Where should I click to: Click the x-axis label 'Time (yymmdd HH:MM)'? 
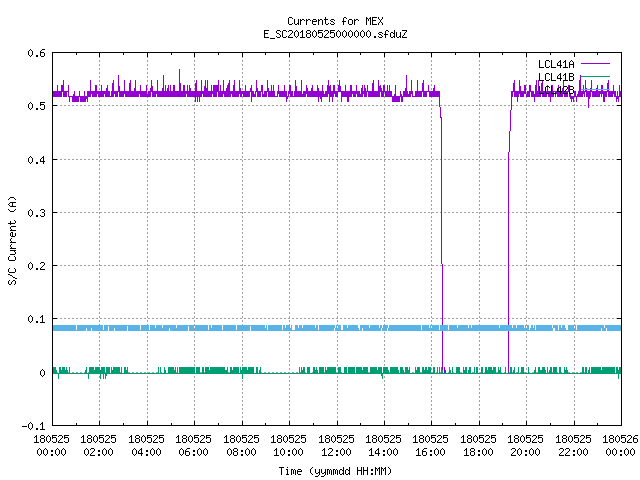pyautogui.click(x=335, y=471)
